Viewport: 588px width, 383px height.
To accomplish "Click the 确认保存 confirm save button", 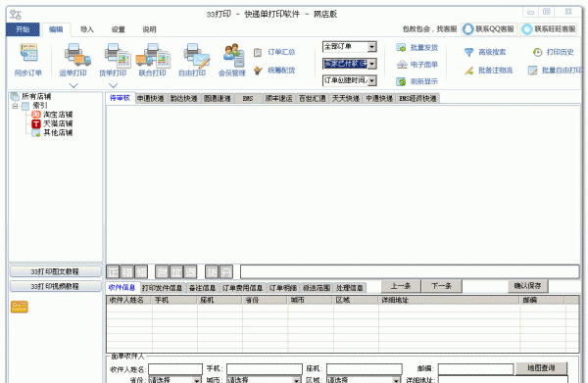I will pyautogui.click(x=528, y=286).
